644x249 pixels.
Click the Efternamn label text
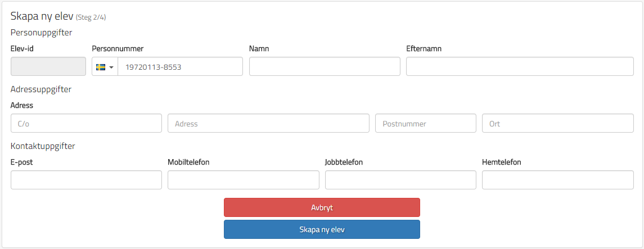tap(424, 49)
